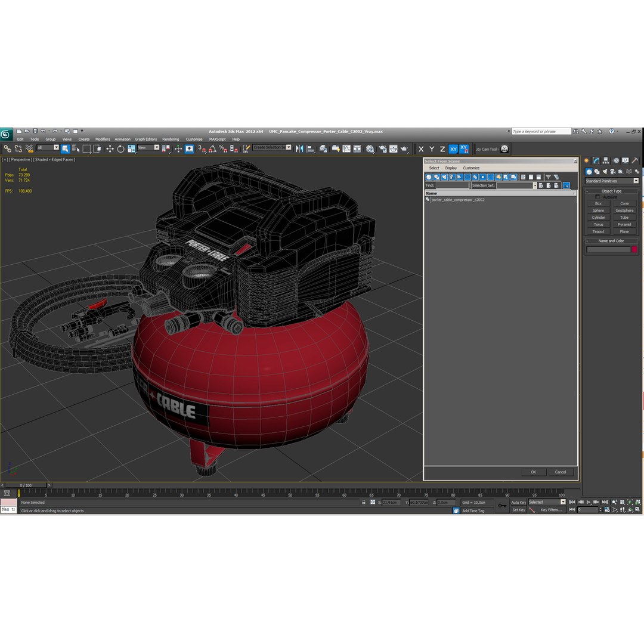The height and width of the screenshot is (644, 644).
Task: Click the Align tool icon
Action: point(311,148)
